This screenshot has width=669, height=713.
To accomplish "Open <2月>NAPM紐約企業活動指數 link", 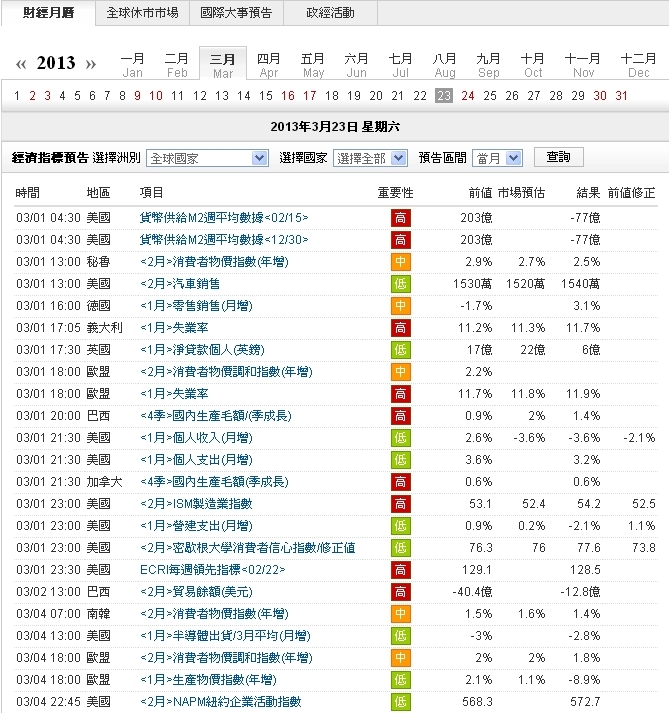I will click(x=221, y=702).
